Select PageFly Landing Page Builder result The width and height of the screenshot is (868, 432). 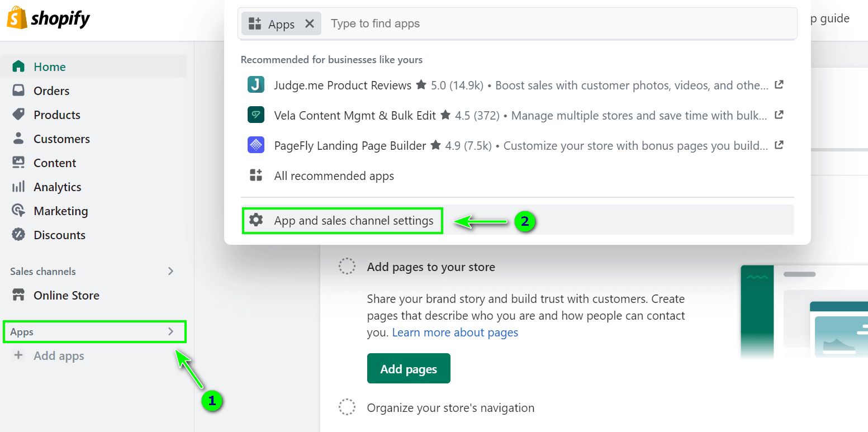click(x=518, y=145)
